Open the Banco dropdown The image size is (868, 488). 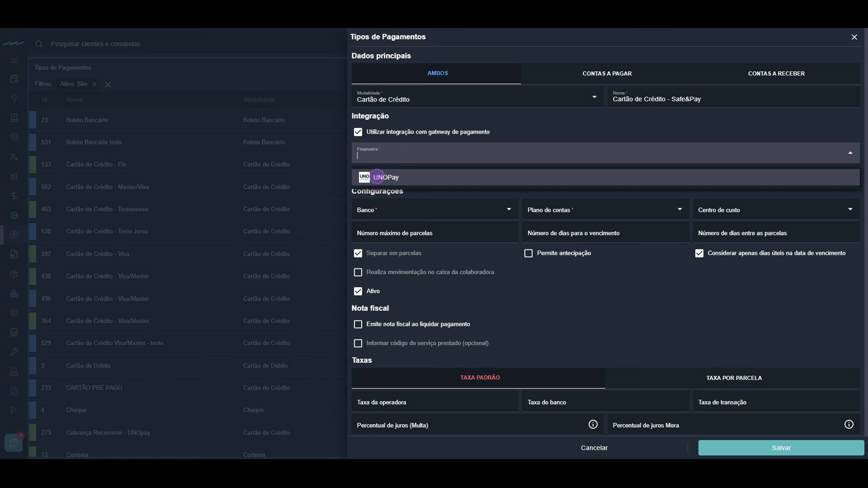[435, 210]
